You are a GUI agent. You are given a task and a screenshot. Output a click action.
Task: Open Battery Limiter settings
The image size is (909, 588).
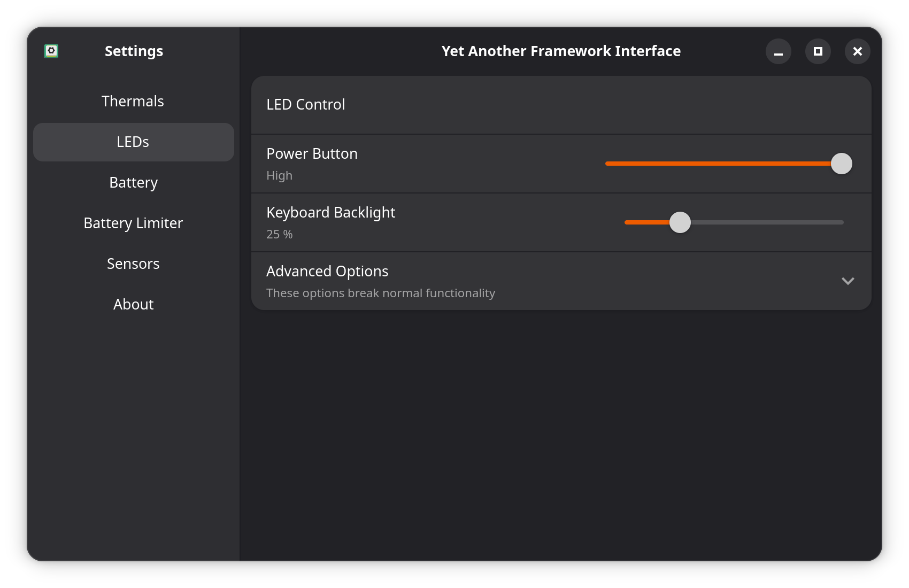133,223
